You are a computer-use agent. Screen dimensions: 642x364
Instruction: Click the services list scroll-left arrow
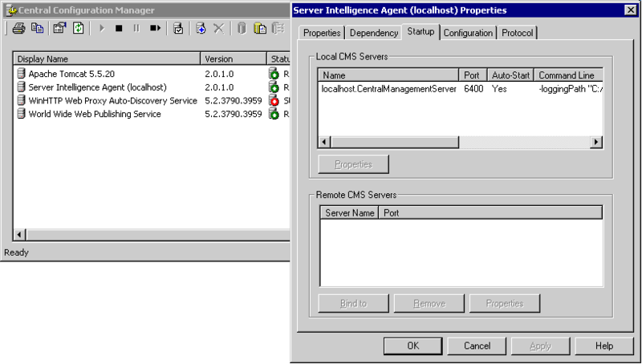[19, 235]
